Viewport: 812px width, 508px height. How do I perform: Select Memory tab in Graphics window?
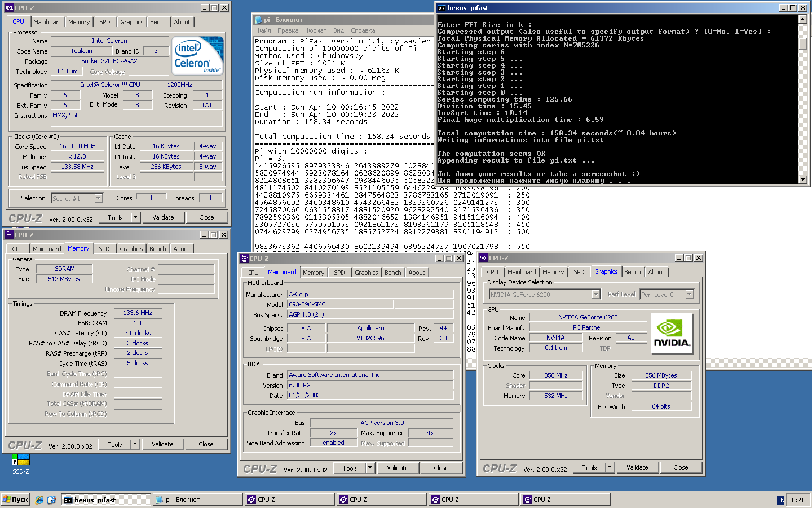coord(553,272)
